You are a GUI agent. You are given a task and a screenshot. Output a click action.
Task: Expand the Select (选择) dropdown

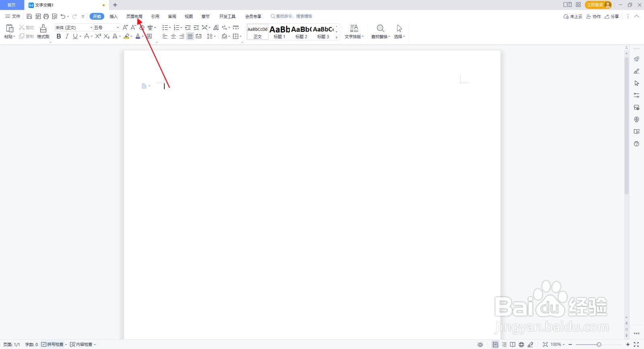click(x=404, y=37)
